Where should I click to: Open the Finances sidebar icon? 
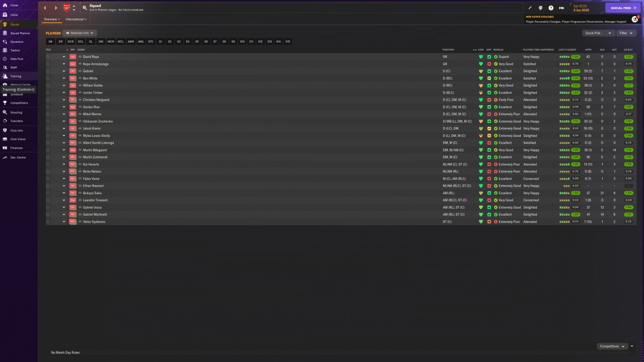(5, 148)
